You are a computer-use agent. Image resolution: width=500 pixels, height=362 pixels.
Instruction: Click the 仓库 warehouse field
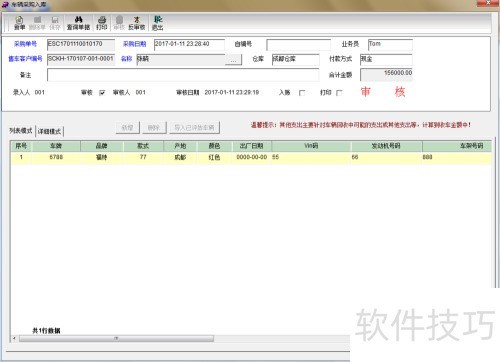295,59
